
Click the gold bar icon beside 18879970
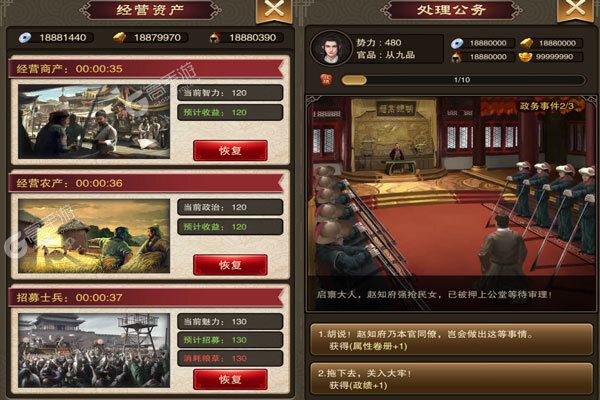[x=119, y=38]
